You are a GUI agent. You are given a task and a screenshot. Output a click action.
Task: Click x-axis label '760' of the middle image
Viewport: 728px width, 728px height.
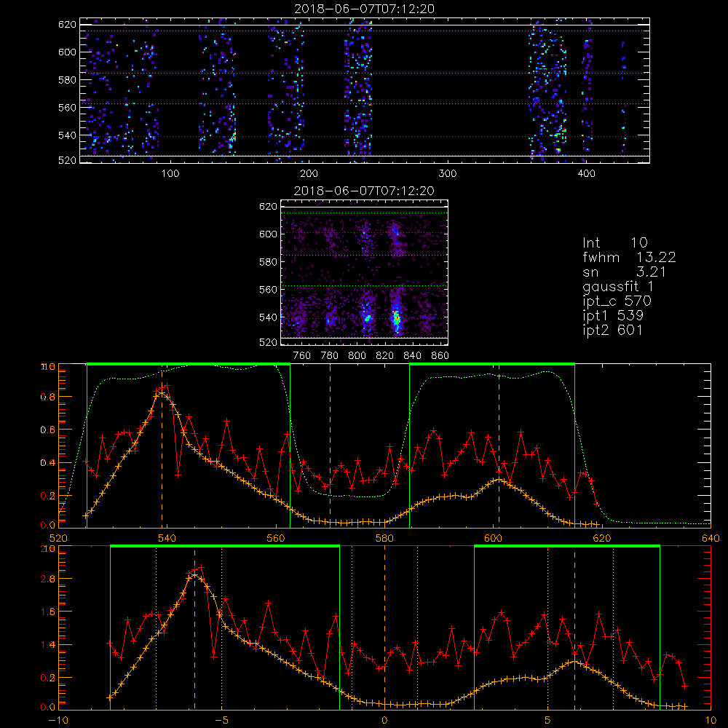point(302,356)
